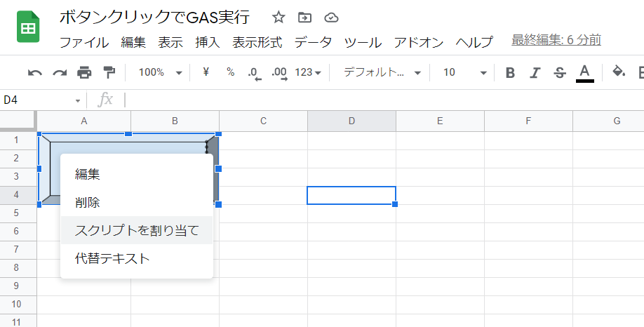Viewport: 644px width, 327px height.
Task: Open the 表示 menu
Action: pos(170,42)
